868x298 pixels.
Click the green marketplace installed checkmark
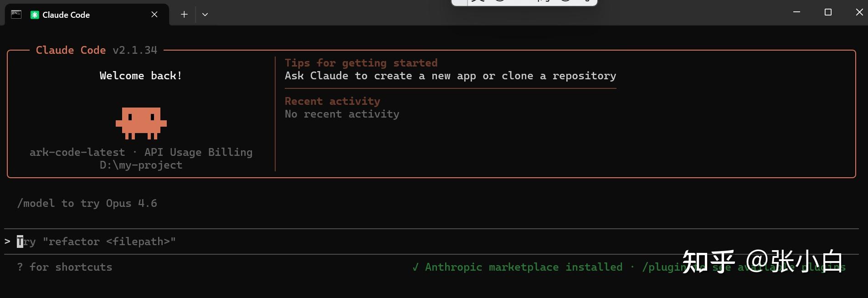(x=416, y=267)
